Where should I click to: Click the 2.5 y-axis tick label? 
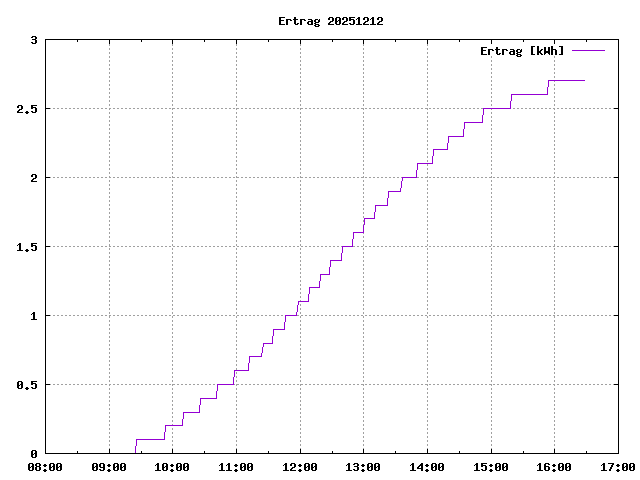pos(27,109)
